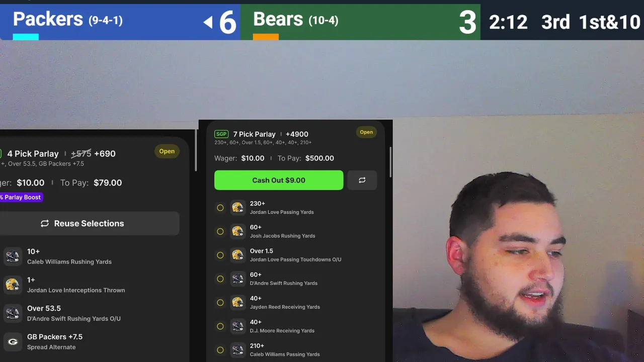Click the scrollbar of the 7 Pick Parlay panel
644x362 pixels.
pyautogui.click(x=390, y=161)
